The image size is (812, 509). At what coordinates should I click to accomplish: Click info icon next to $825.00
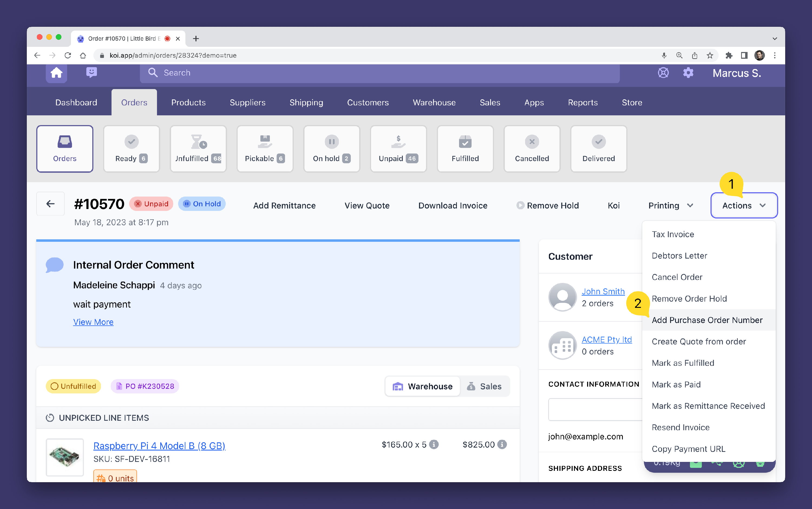[x=502, y=444]
